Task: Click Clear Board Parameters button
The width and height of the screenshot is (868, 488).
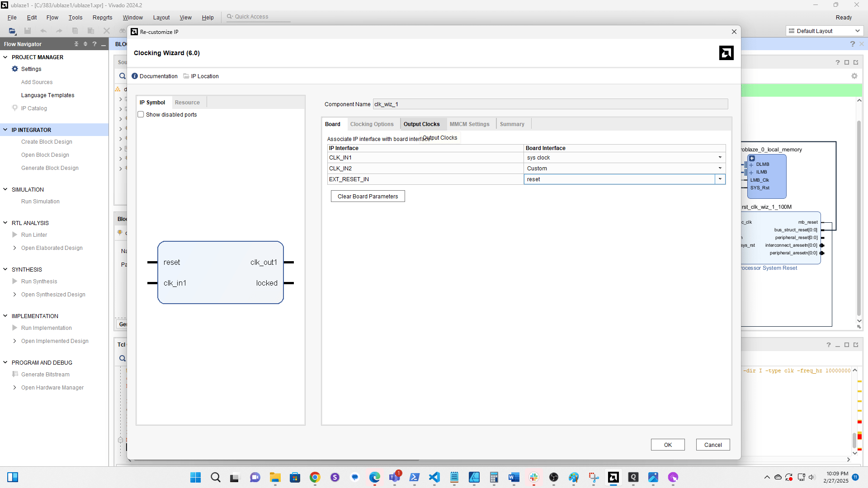Action: pos(368,196)
